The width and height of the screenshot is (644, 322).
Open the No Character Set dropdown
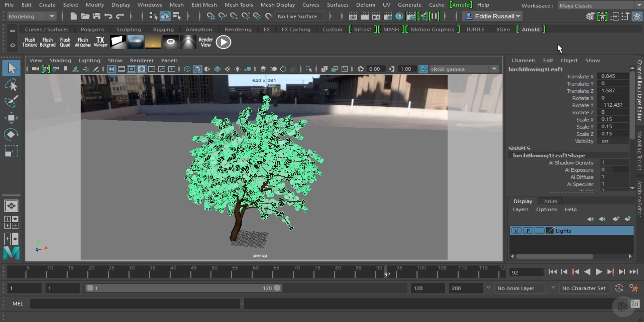tap(584, 288)
